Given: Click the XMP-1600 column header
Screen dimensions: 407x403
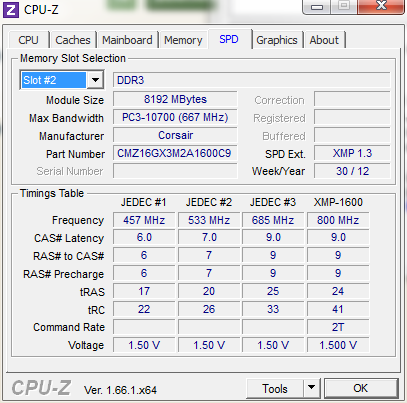Looking at the screenshot, I should pos(338,202).
